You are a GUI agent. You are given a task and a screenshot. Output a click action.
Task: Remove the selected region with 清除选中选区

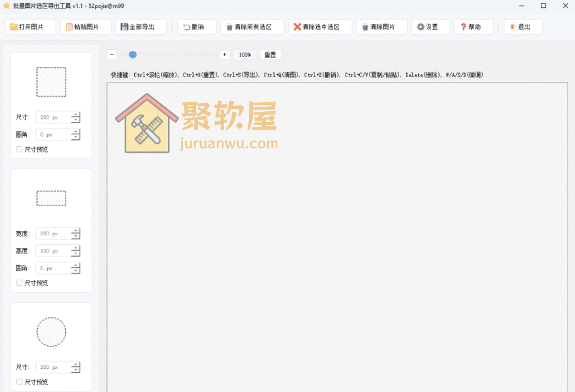click(320, 26)
